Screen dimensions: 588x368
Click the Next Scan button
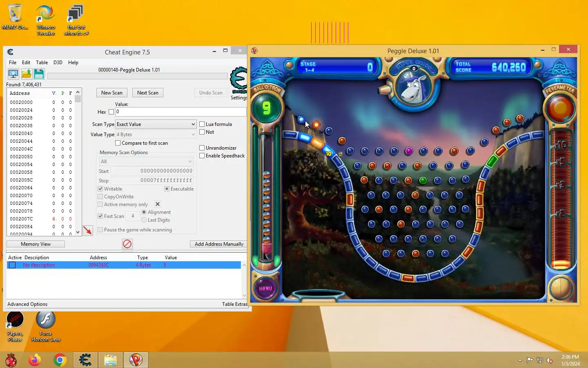pos(148,93)
